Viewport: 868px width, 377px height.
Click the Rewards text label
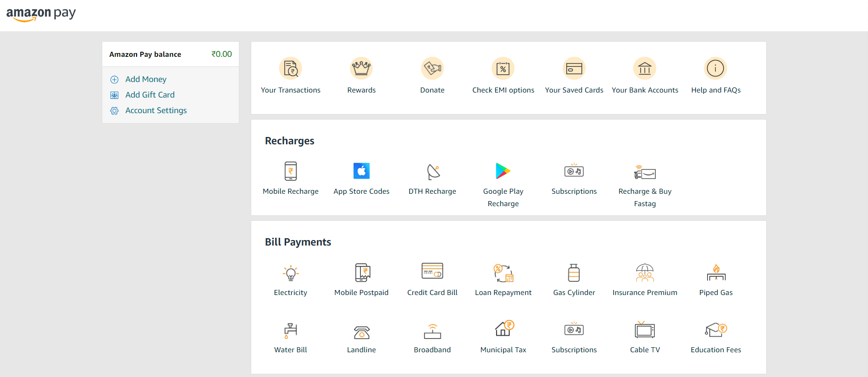361,90
